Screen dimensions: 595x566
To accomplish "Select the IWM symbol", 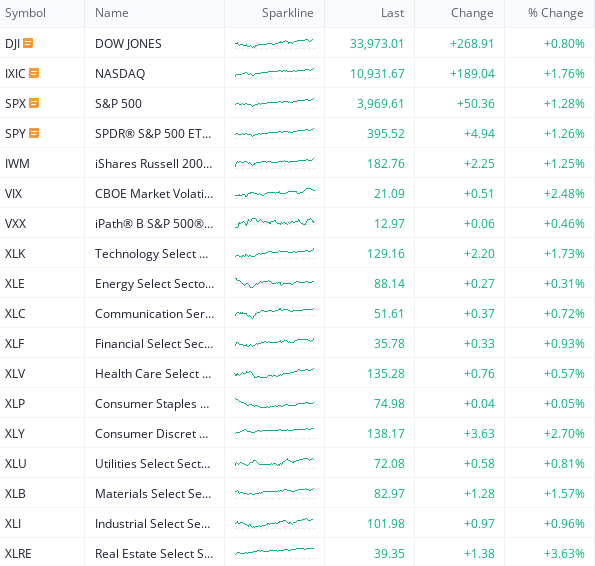I will click(x=17, y=164).
